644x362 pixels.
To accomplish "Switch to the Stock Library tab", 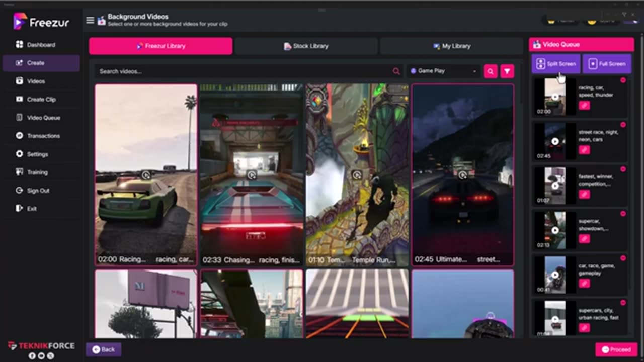I will (x=306, y=46).
